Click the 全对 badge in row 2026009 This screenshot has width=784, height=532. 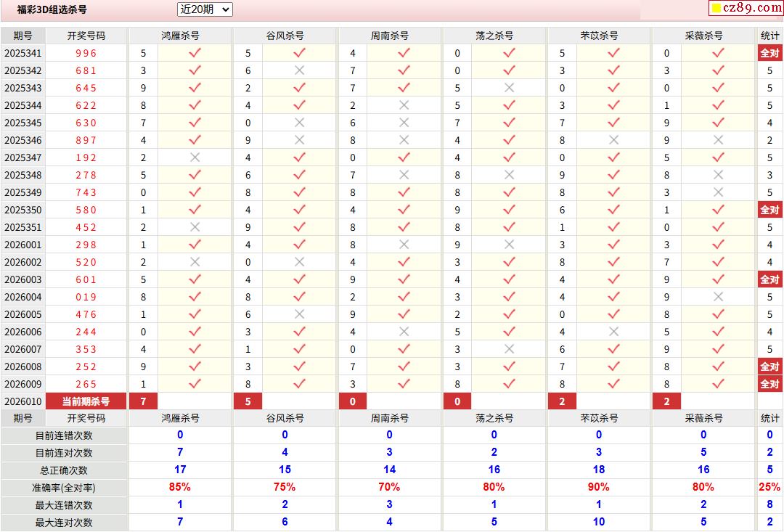(x=769, y=384)
